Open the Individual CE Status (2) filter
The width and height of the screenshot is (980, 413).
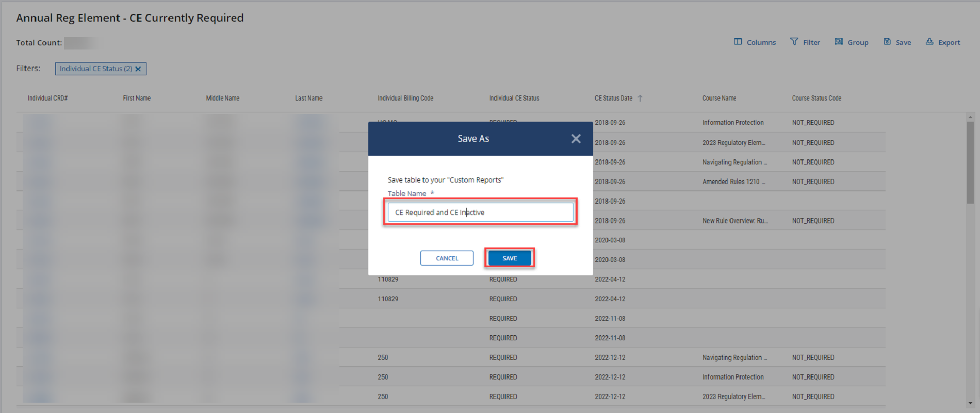click(x=95, y=69)
